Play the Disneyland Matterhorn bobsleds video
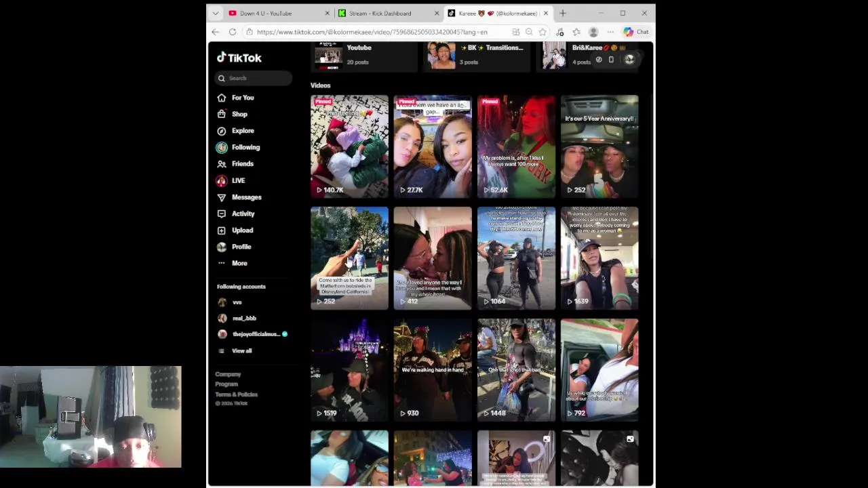The image size is (868, 488). pyautogui.click(x=349, y=258)
